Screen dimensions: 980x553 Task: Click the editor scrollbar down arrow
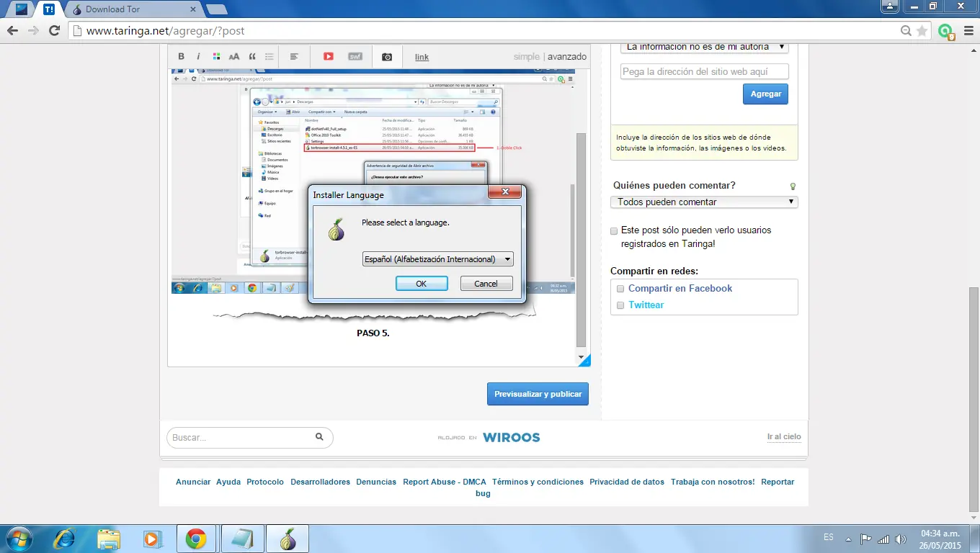tap(582, 358)
